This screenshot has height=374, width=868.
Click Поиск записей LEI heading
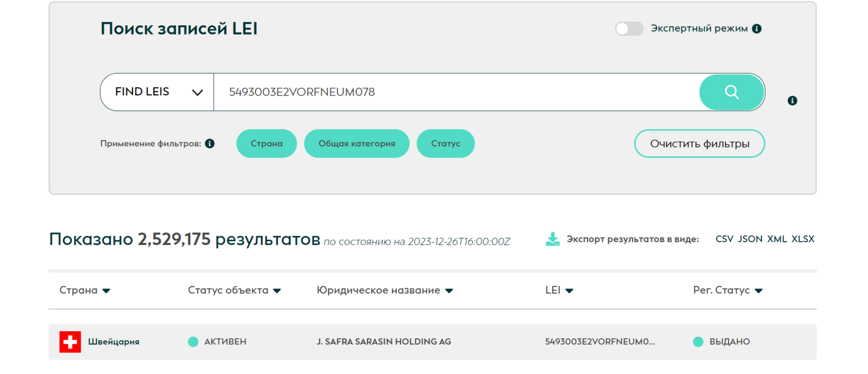tap(179, 29)
